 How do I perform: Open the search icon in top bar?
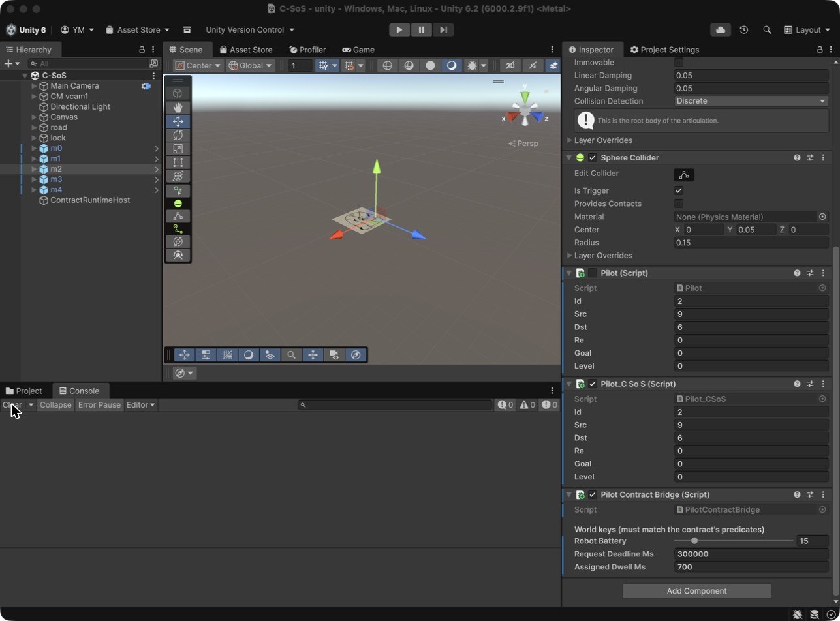click(x=767, y=30)
